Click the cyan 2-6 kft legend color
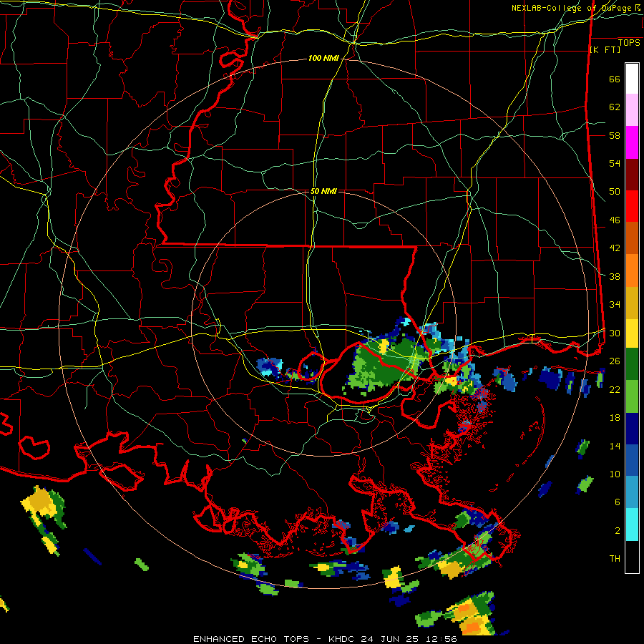Screen dimensions: 644x644 pos(632,525)
